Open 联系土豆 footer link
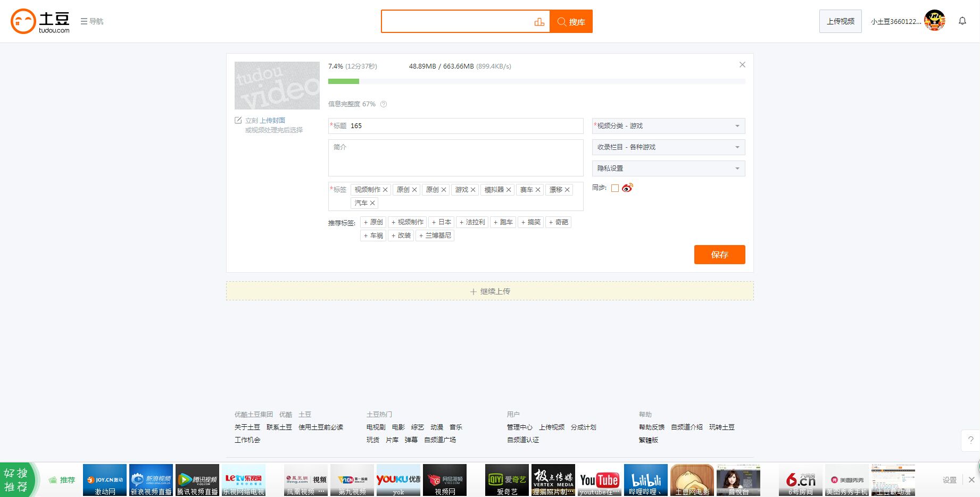980x497 pixels. 279,427
